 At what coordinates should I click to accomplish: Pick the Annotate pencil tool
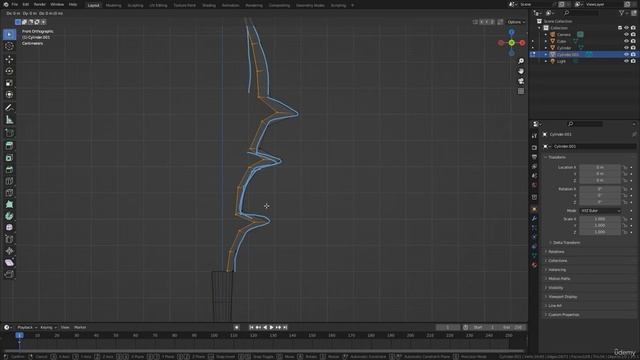tap(9, 108)
